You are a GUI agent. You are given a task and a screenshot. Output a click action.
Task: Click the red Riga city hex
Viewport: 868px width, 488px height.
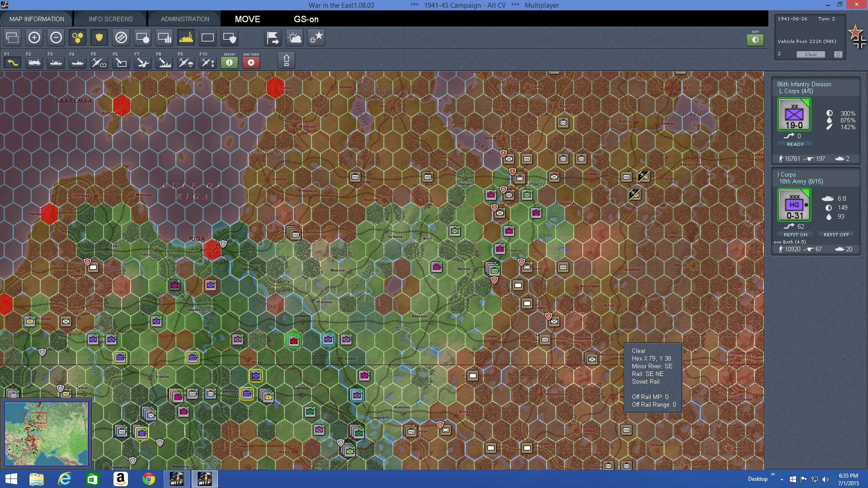212,250
